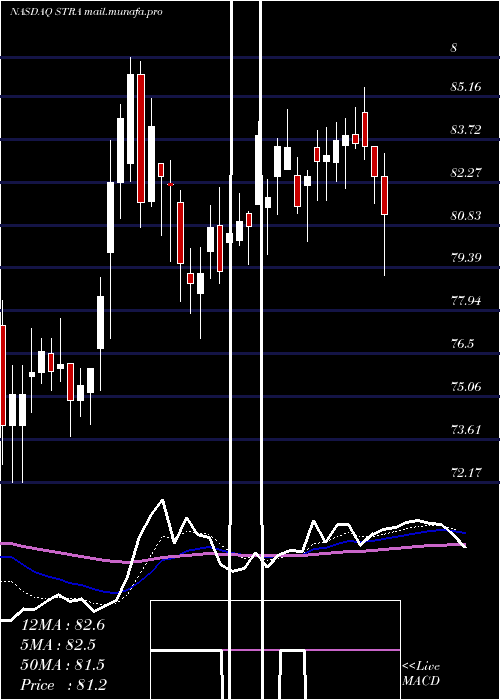
Task: Click the 'Price : 81.2' readout
Action: click(63, 685)
